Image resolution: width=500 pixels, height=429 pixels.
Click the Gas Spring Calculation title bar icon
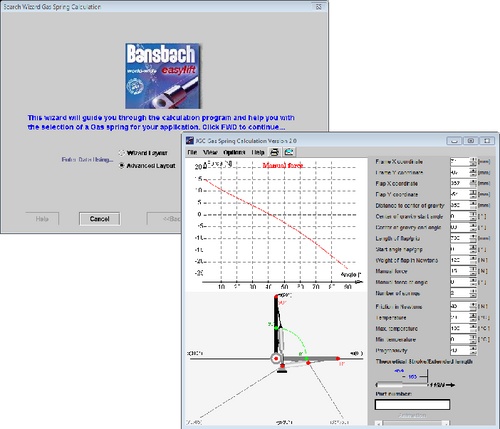[x=190, y=140]
